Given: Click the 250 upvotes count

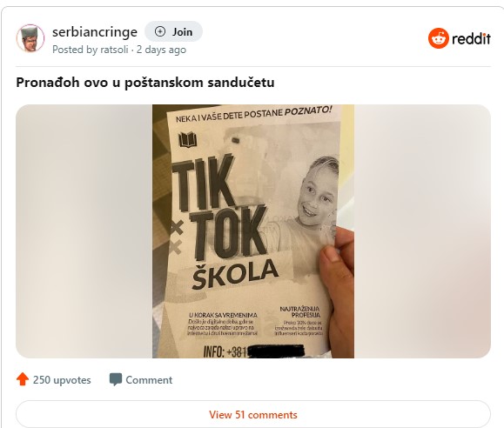Looking at the screenshot, I should [62, 380].
